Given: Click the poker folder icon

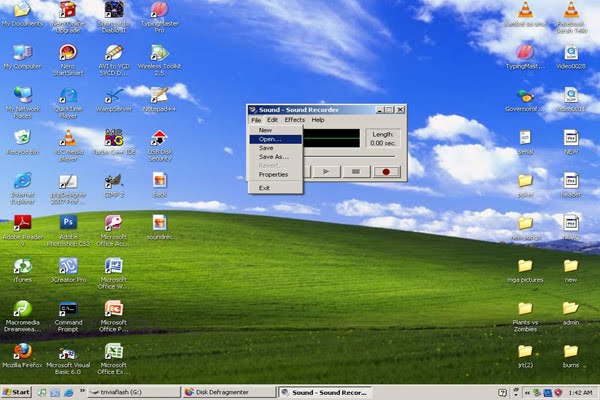Looking at the screenshot, I should 525,186.
